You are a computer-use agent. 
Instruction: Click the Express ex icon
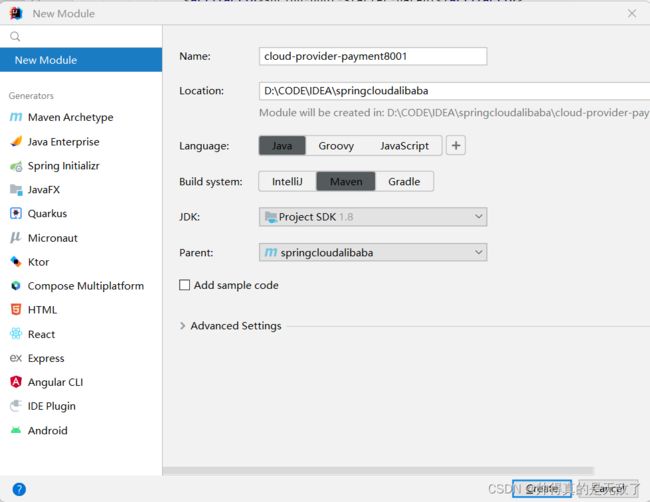pos(16,358)
